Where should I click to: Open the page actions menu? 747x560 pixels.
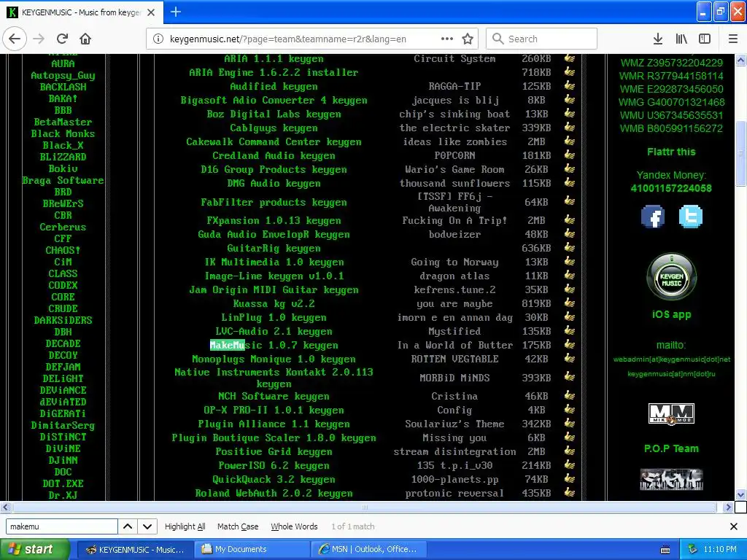coord(447,39)
